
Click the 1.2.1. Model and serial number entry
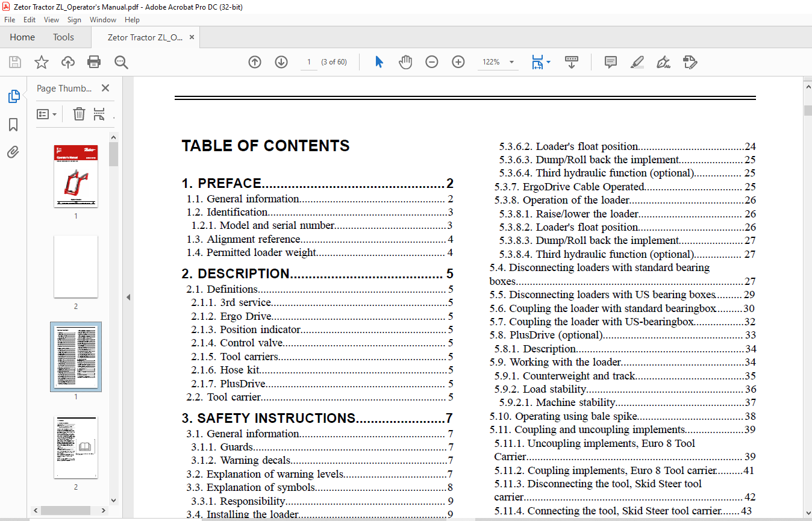[322, 226]
